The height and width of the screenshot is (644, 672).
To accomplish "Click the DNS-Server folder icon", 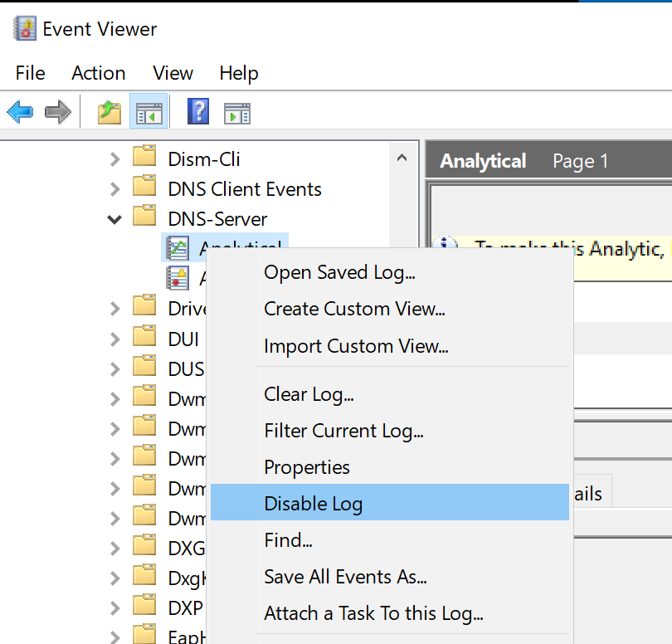I will (x=145, y=218).
